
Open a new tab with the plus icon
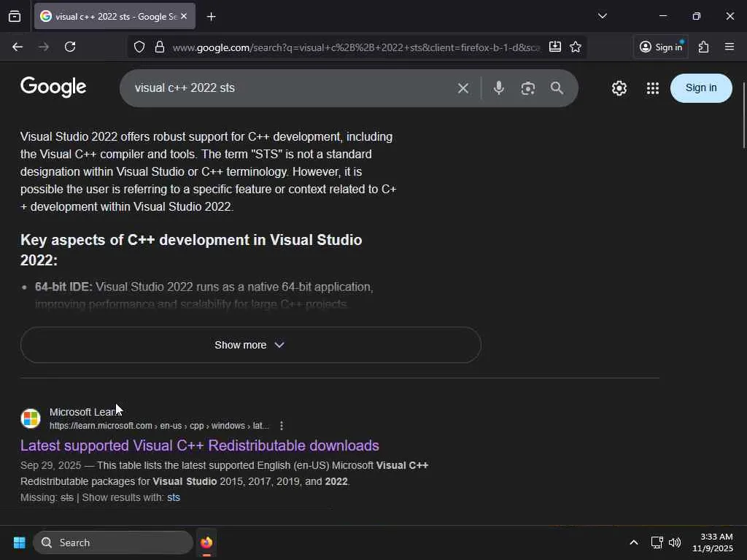[x=211, y=17]
